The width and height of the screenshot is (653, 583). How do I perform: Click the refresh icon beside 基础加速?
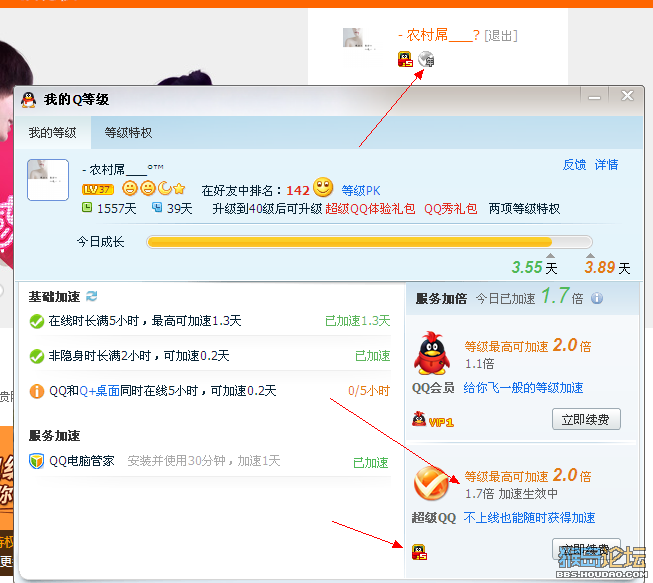[x=92, y=296]
